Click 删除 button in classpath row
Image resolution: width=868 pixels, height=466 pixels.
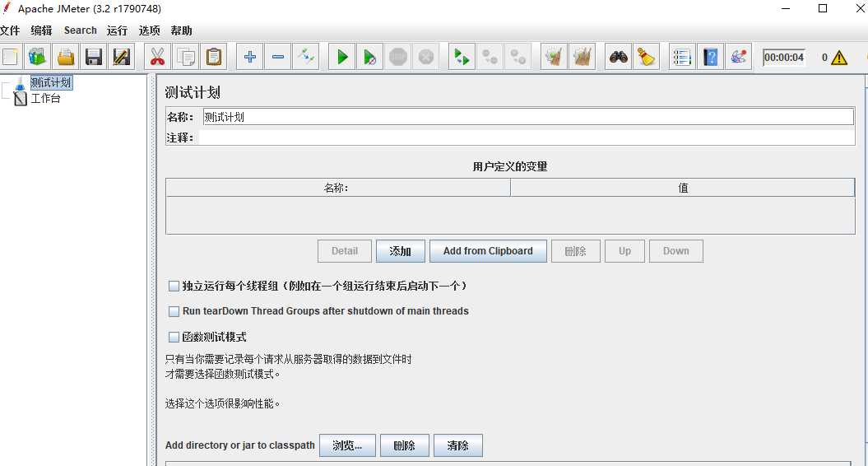click(x=404, y=445)
